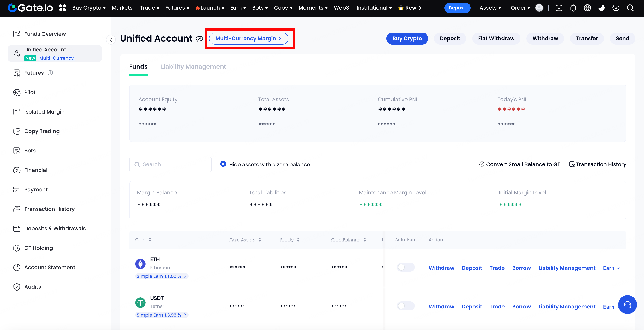Toggle balance visibility eye icon
644x330 pixels.
tap(199, 39)
